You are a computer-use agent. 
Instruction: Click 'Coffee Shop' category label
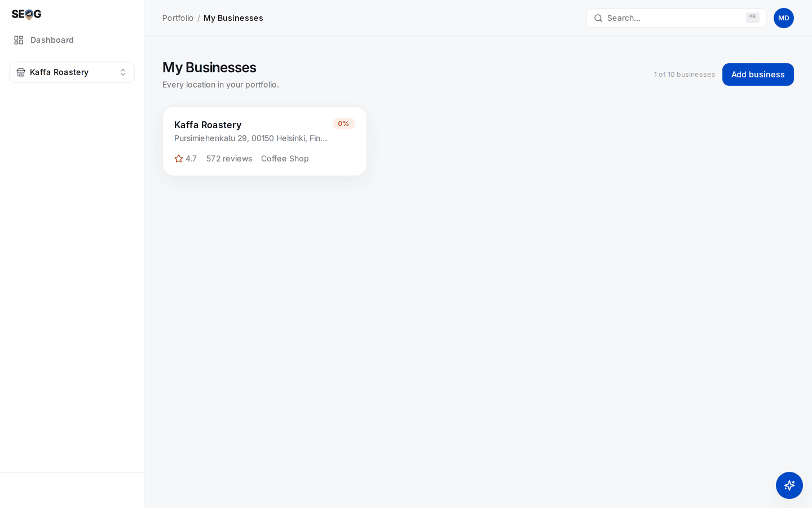285,159
